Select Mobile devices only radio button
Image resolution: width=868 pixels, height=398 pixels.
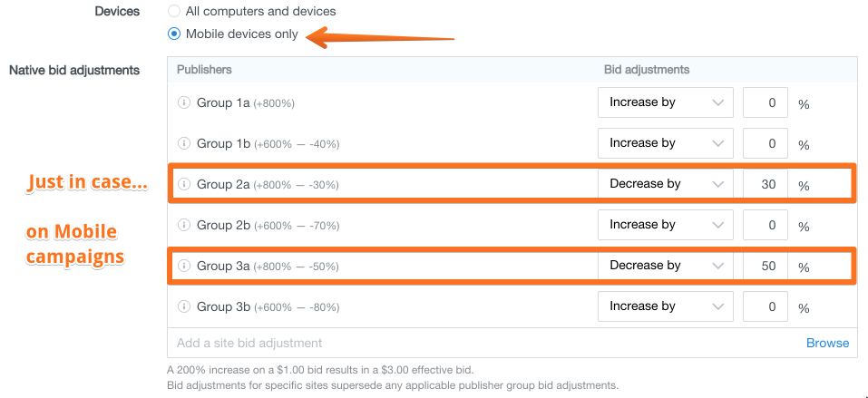(174, 34)
